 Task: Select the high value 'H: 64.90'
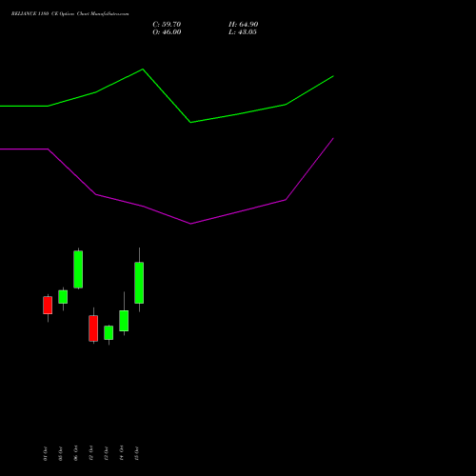pos(244,25)
